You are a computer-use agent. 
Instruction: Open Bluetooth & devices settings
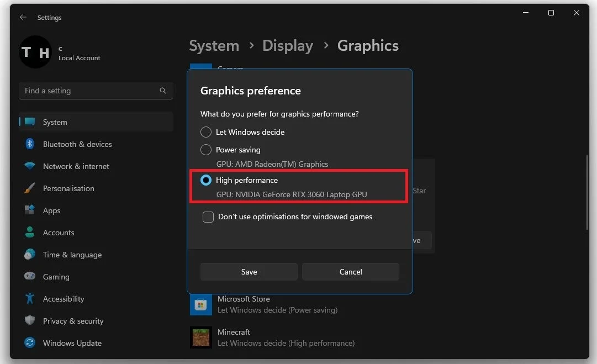coord(96,144)
